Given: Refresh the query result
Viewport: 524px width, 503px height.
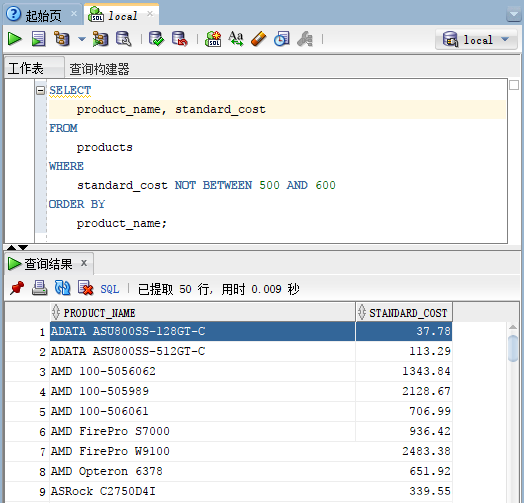Looking at the screenshot, I should [x=62, y=288].
